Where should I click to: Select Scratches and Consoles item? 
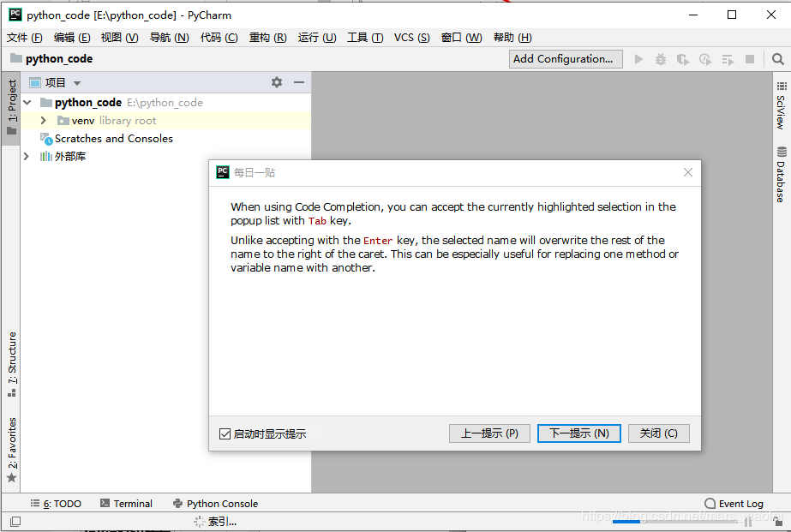113,138
